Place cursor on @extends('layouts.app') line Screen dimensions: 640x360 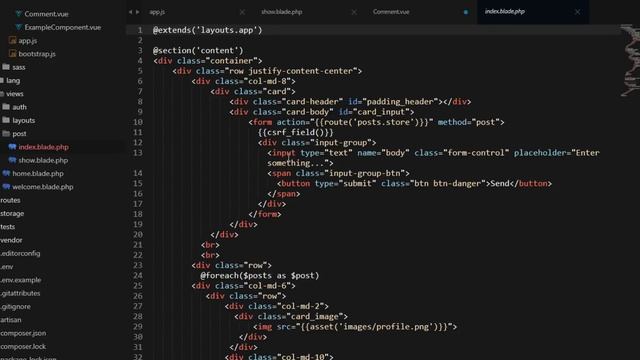207,30
